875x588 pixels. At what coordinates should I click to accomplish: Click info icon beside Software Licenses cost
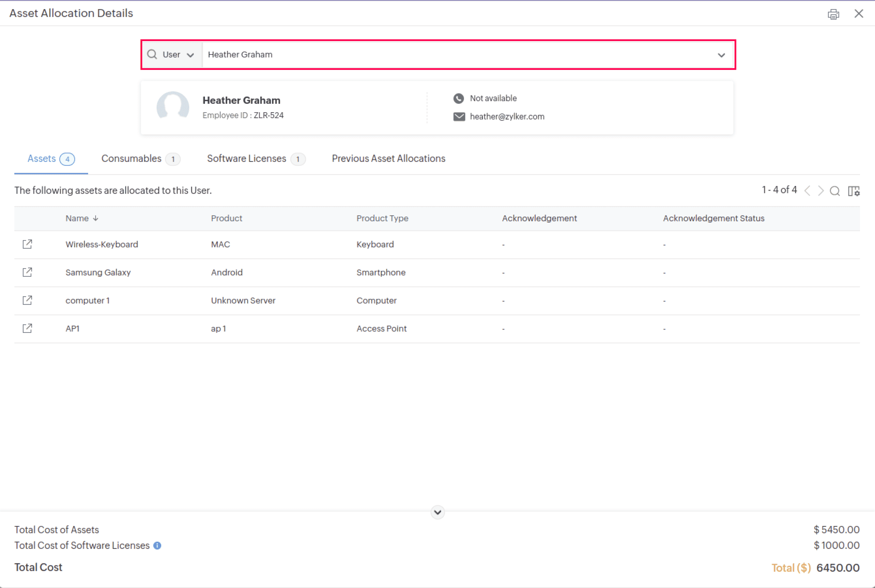pos(158,546)
